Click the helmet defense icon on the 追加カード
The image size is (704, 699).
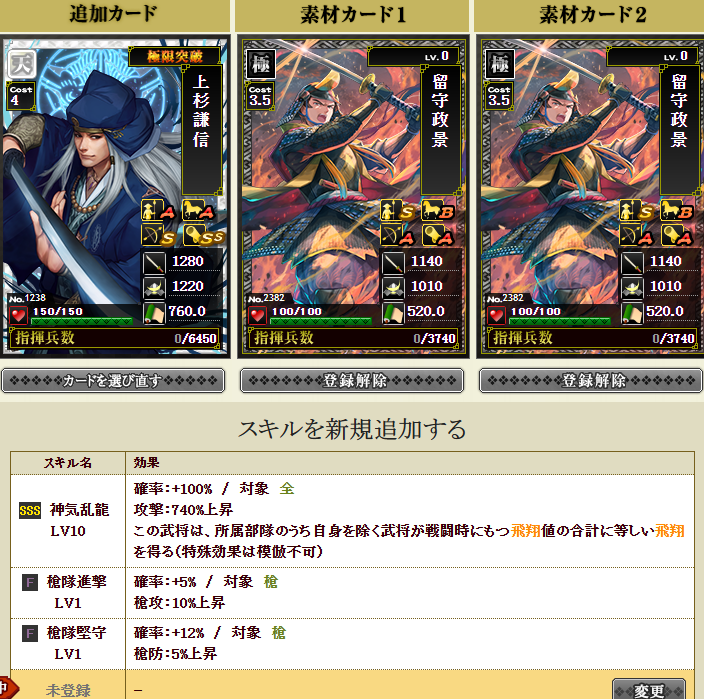point(154,288)
